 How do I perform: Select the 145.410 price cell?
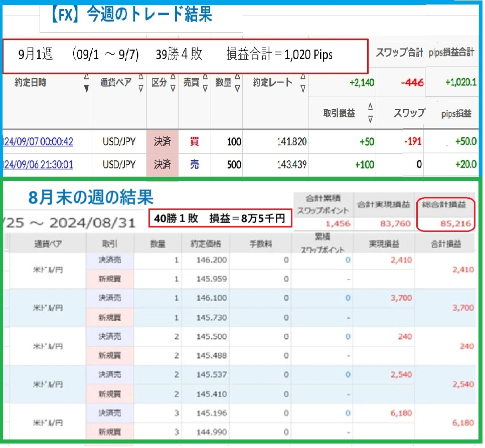point(212,394)
